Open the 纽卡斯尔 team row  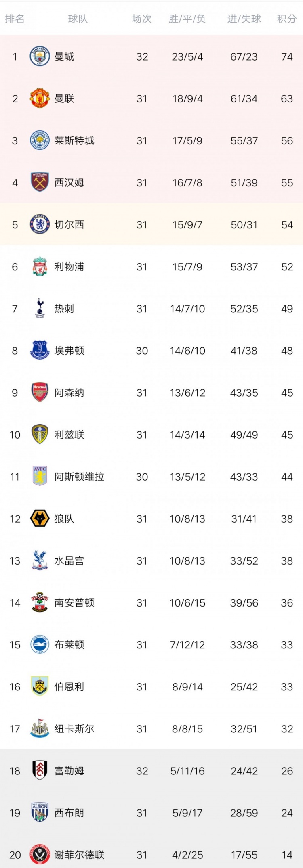151,728
